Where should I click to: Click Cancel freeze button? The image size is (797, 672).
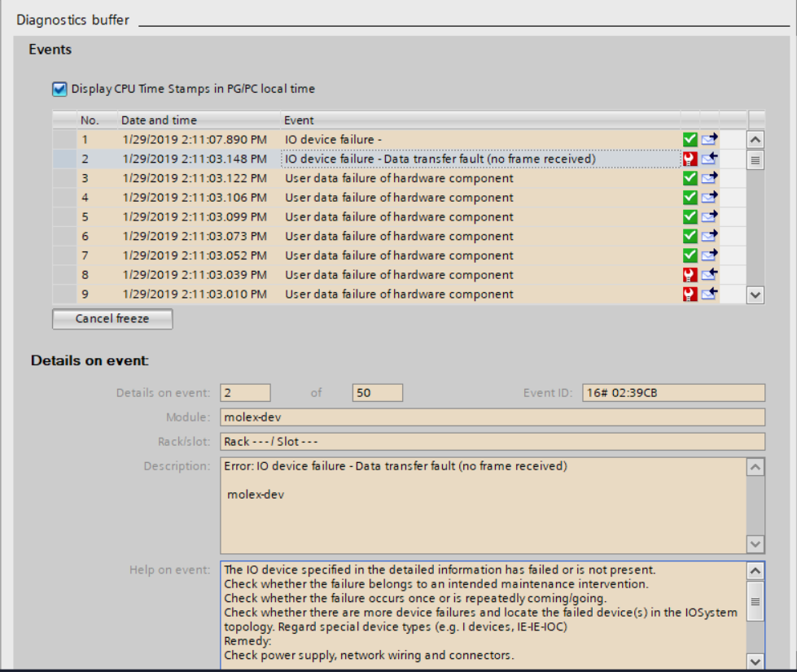coord(112,319)
